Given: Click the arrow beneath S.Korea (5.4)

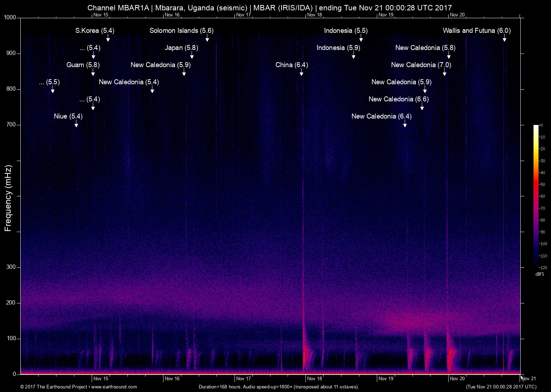Looking at the screenshot, I should [x=108, y=38].
